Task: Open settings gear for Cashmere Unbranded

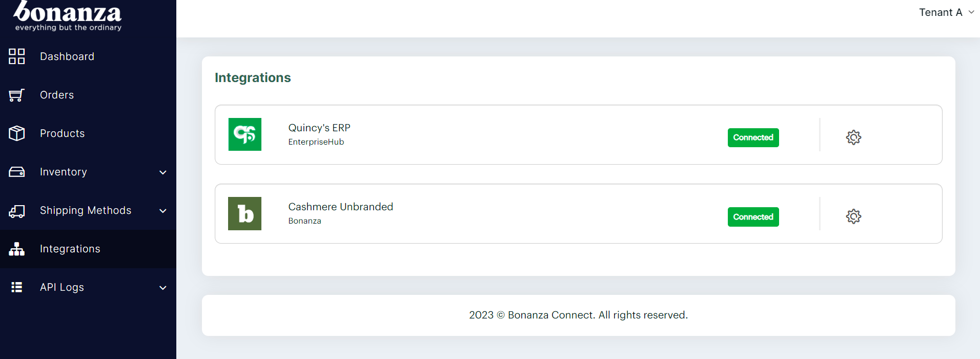Action: click(x=853, y=216)
